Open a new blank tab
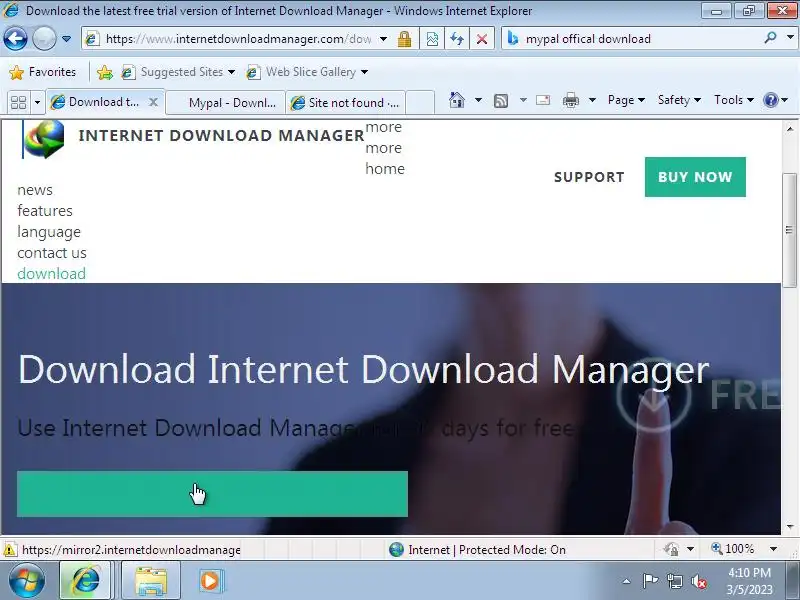Image resolution: width=800 pixels, height=600 pixels. click(420, 103)
